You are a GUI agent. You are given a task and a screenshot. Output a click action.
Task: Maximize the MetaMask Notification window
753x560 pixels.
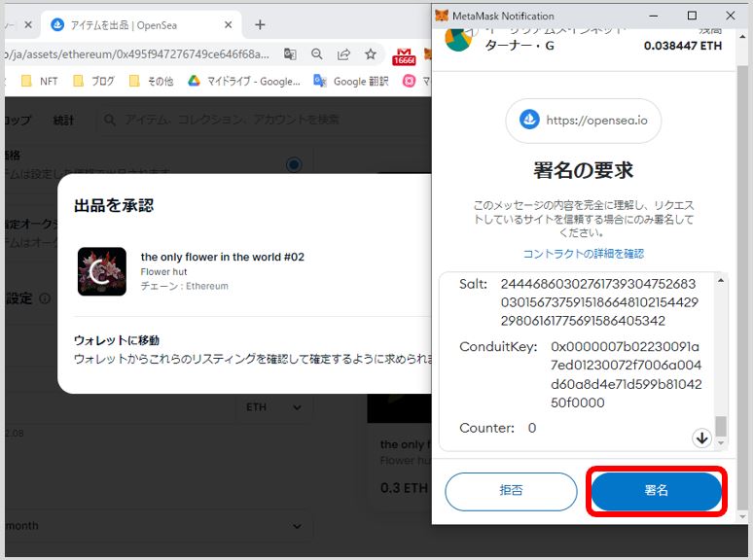pos(692,16)
